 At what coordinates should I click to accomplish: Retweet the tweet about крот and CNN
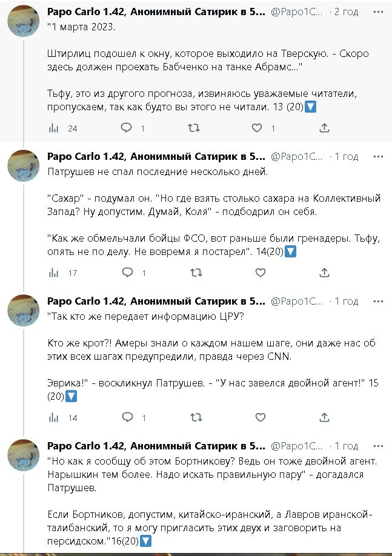click(194, 417)
